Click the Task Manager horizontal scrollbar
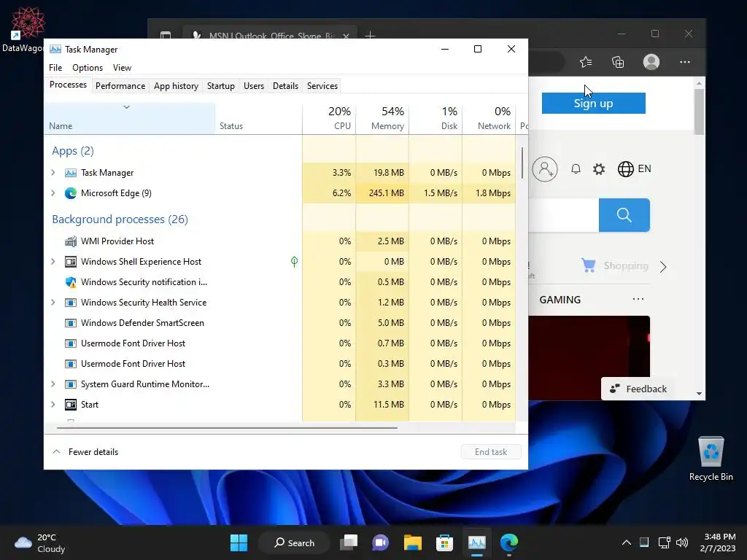747x560 pixels. pyautogui.click(x=227, y=428)
